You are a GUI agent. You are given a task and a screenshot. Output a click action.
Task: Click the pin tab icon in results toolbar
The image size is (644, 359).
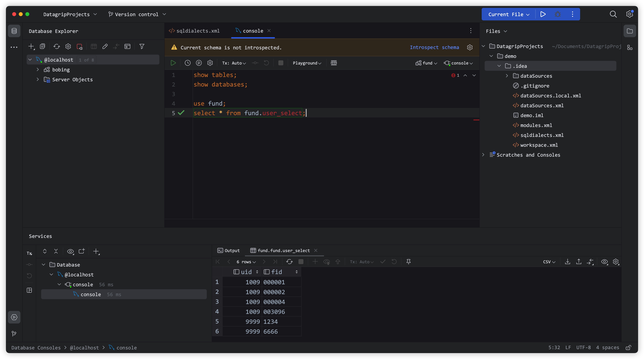tap(408, 262)
